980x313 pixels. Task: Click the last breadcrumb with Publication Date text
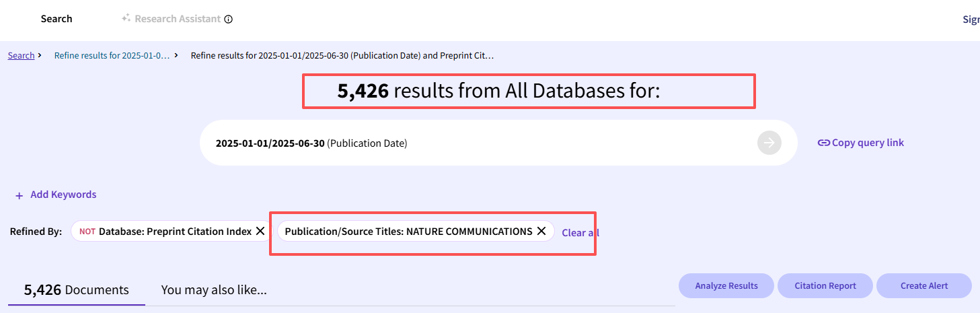[x=342, y=55]
